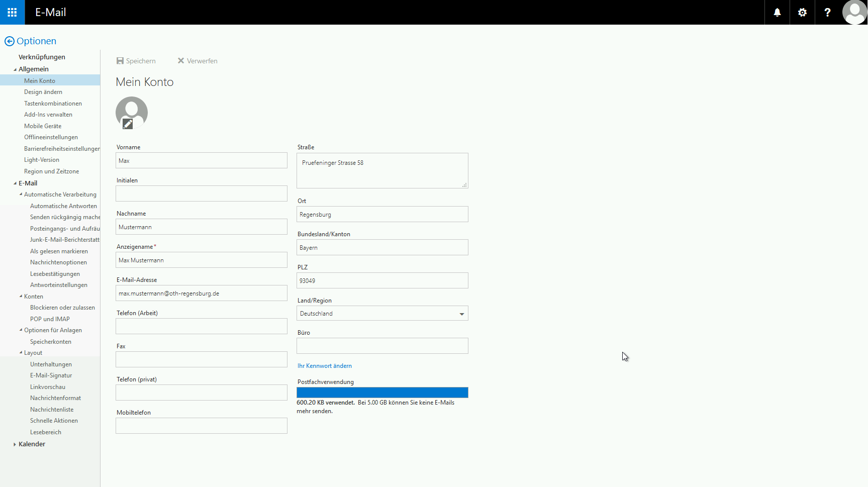Open the user profile avatar in header
868x487 pixels.
pos(854,12)
